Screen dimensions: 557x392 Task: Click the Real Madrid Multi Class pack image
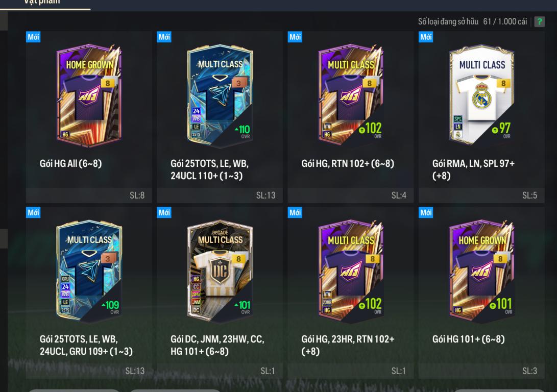[481, 95]
